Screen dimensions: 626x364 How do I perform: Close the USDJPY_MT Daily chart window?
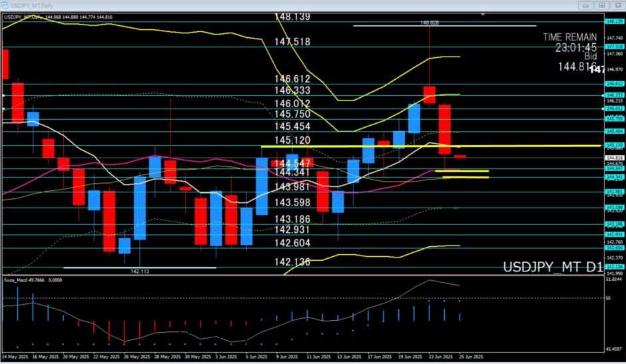616,7
